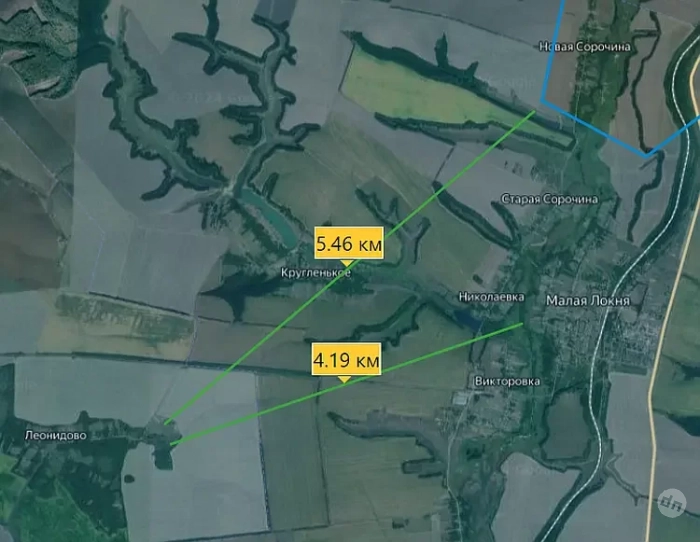The width and height of the screenshot is (700, 542).
Task: Click the lower green line's end near Николаевка
Action: (522, 324)
